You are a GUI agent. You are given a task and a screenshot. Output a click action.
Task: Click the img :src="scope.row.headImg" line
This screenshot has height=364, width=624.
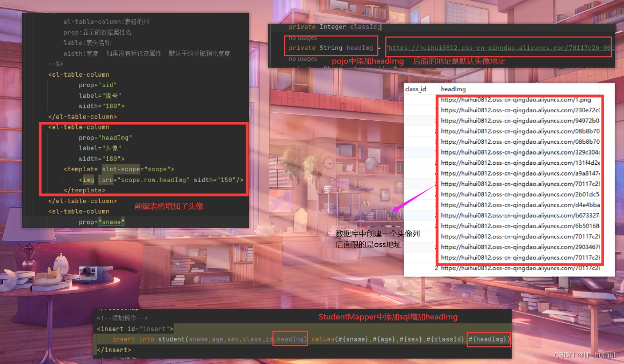click(161, 180)
